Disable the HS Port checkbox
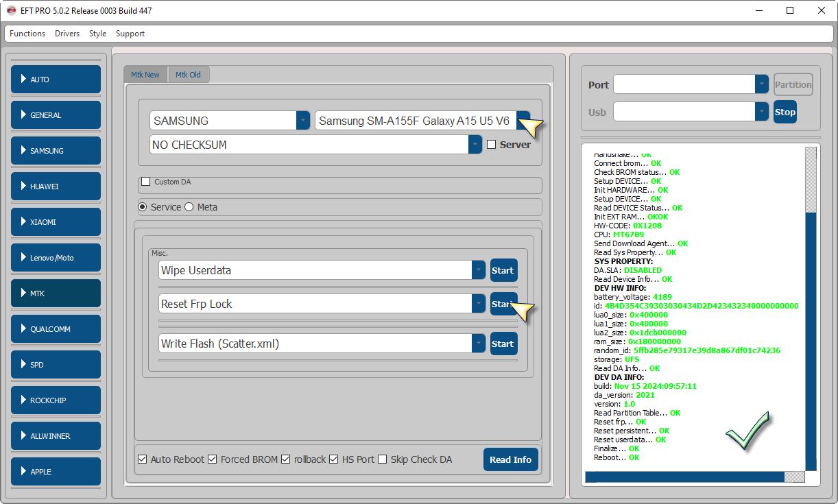Image resolution: width=838 pixels, height=504 pixels. tap(334, 459)
